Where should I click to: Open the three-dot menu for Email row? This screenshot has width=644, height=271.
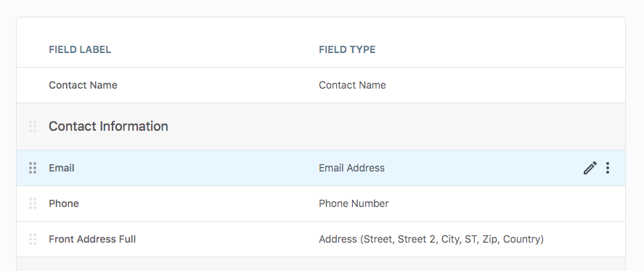pyautogui.click(x=608, y=168)
